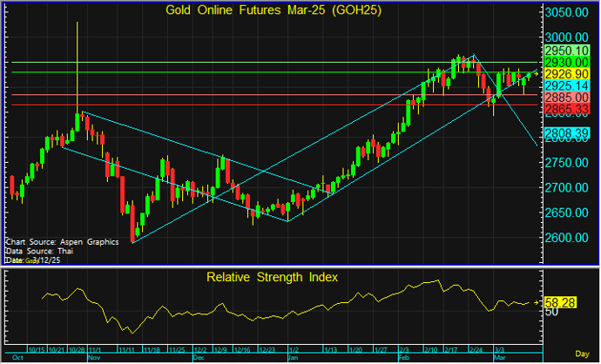Click the 1/13 date label
Image resolution: width=601 pixels, height=364 pixels.
pyautogui.click(x=331, y=350)
